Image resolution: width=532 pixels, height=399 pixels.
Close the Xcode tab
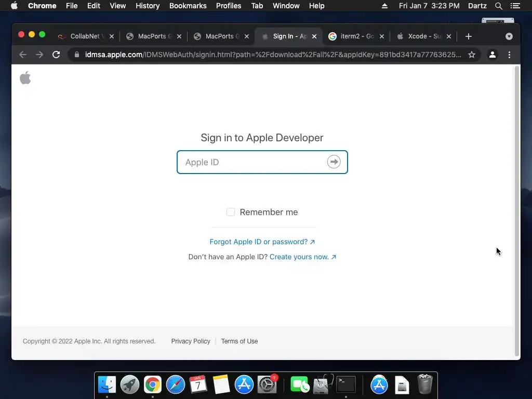(449, 36)
